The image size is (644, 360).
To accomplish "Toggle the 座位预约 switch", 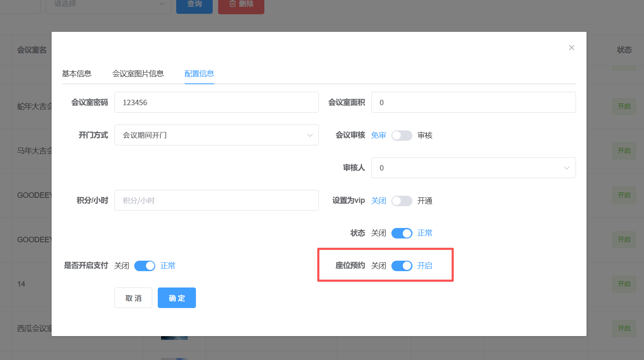I will point(402,266).
